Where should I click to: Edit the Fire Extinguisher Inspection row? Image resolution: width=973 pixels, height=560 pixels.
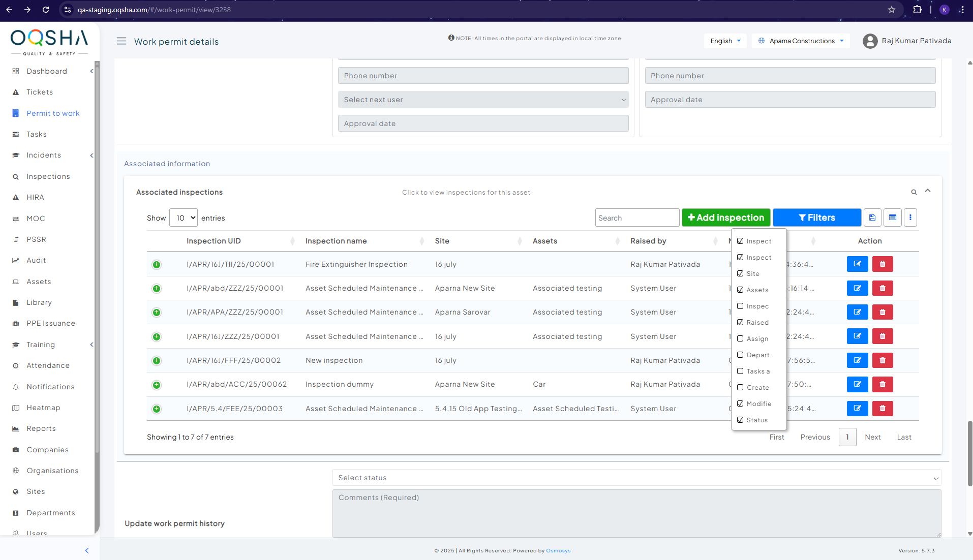click(857, 264)
